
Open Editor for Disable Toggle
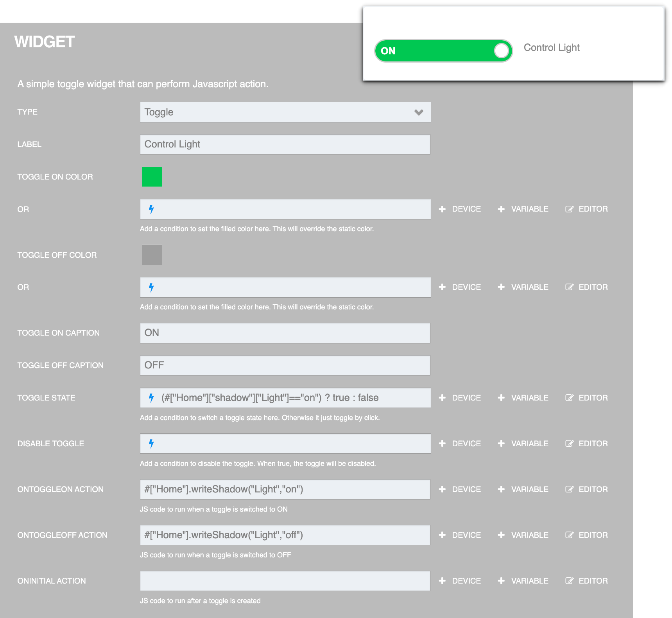[586, 444]
